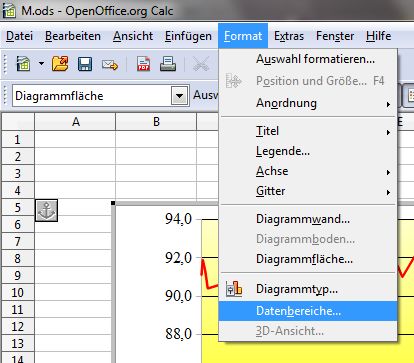
Task: Select row 3 header
Action: coord(18,173)
